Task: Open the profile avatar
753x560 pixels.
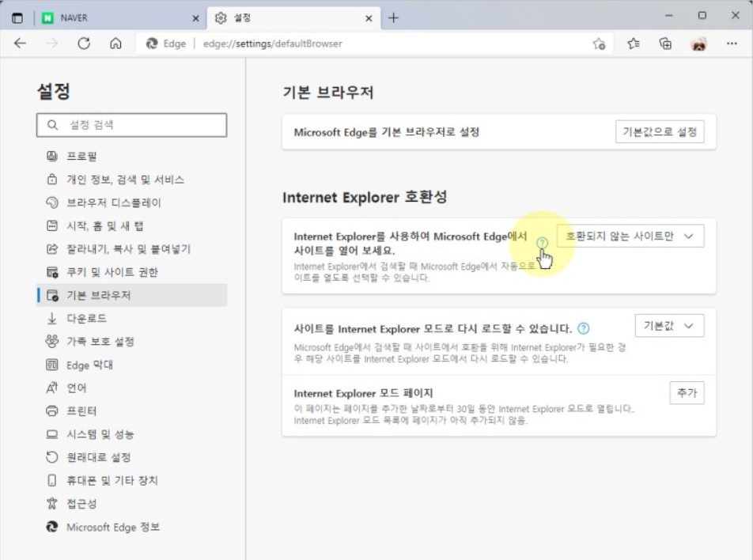Action: tap(698, 44)
